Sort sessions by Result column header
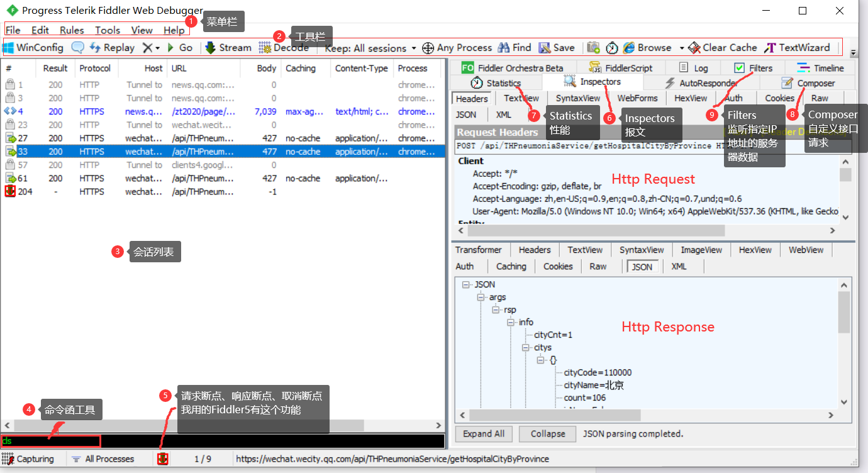 pyautogui.click(x=55, y=69)
